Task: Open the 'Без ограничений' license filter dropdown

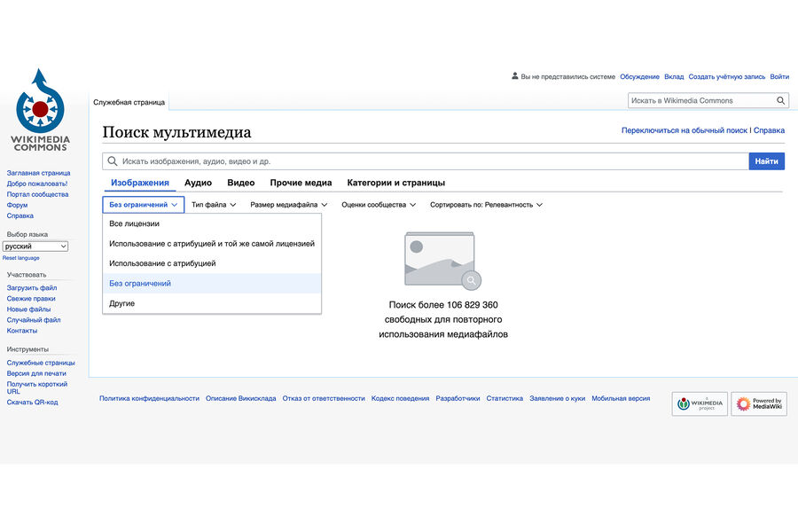Action: coord(143,205)
